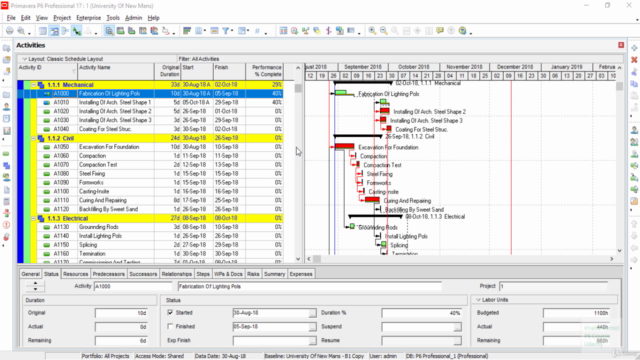Screen dimensions: 640x360
Task: Collapse the 1.1.2 Civil WBS group
Action: point(33,138)
